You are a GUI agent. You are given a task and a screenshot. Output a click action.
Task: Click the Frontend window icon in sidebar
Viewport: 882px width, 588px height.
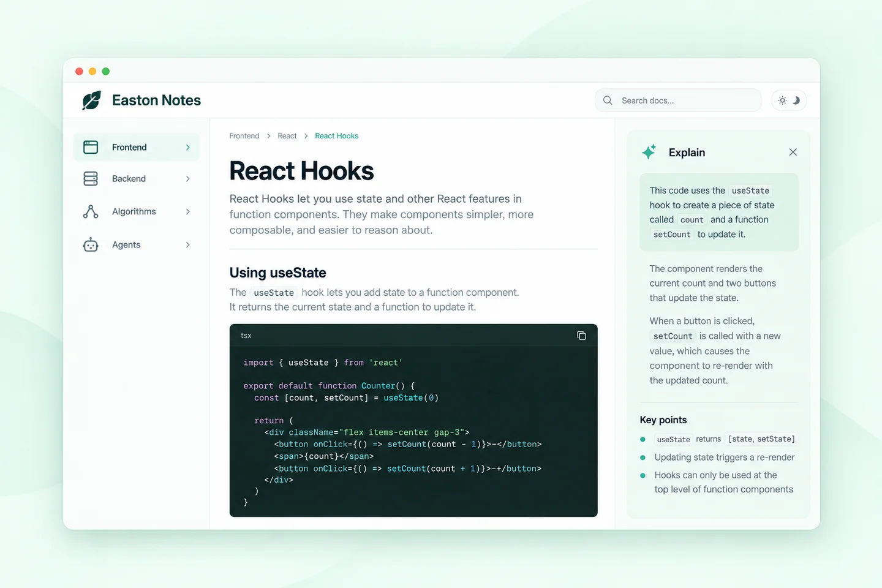[91, 147]
